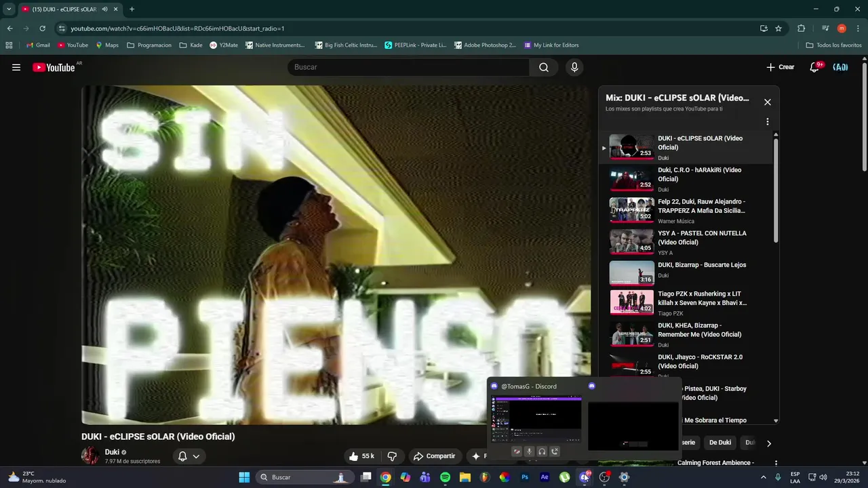Viewport: 868px width, 488px height.
Task: Click the playlist scroll down arrow
Action: point(776,421)
